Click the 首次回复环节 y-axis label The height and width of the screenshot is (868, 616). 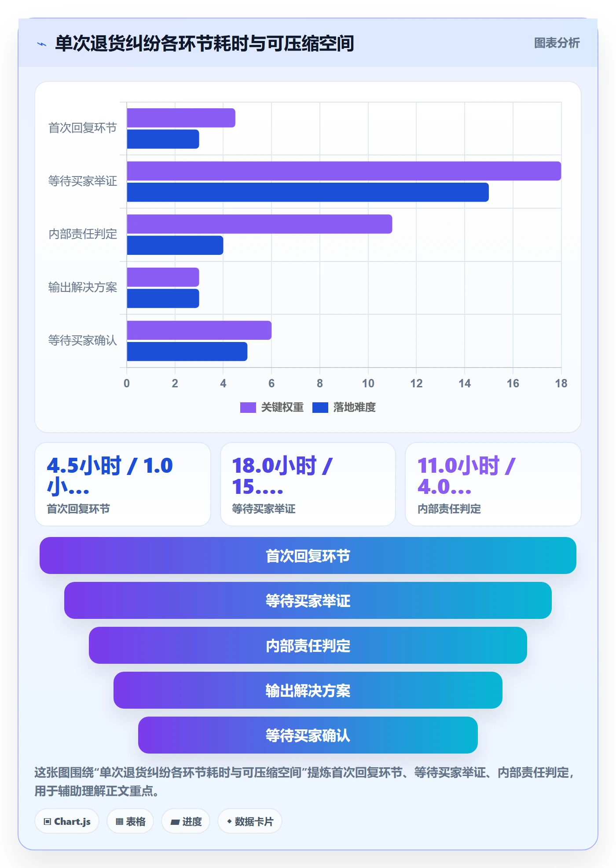pyautogui.click(x=83, y=128)
